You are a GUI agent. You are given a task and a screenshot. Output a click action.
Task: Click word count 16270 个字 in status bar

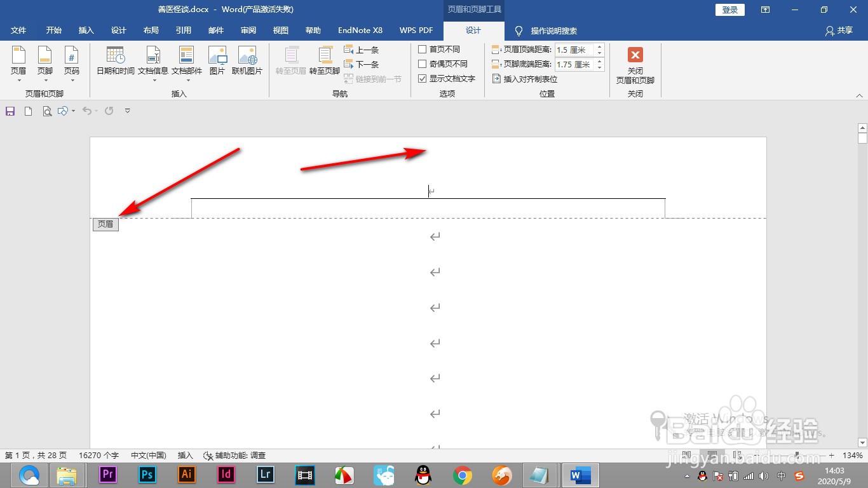coord(98,456)
